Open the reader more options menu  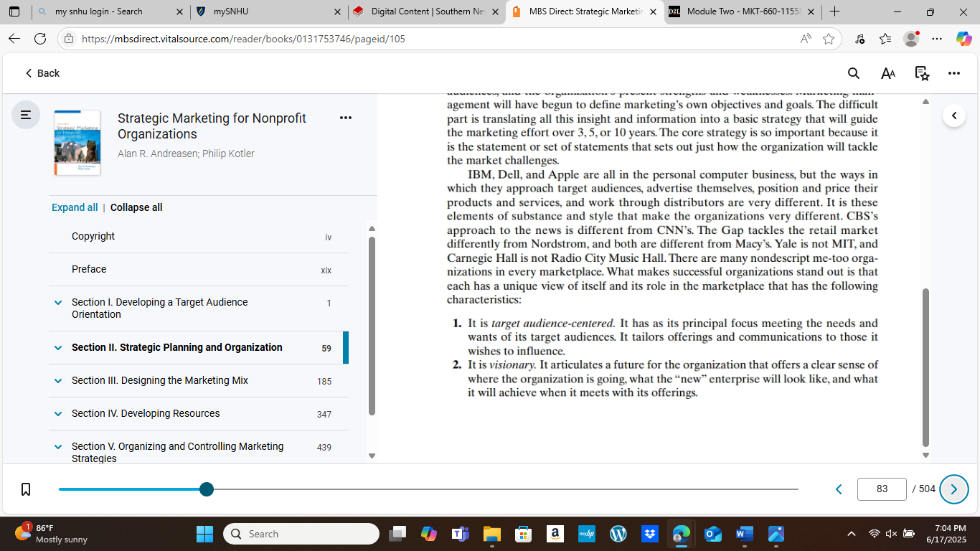(x=953, y=73)
